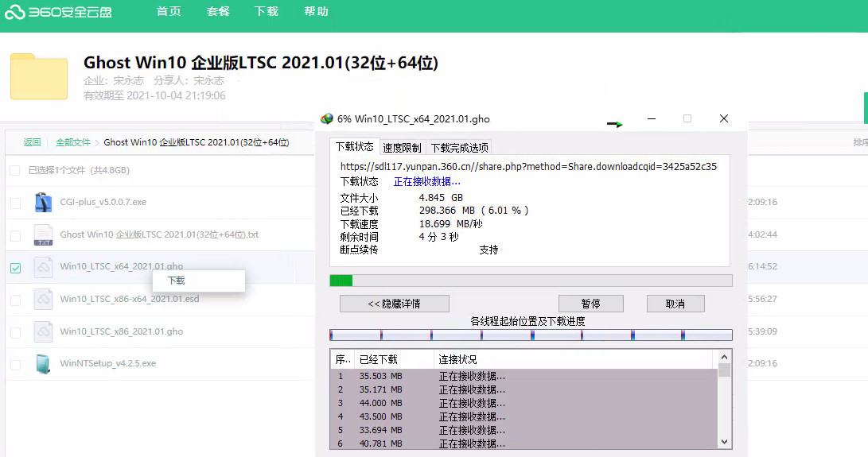
Task: Click the 正在接收数据 status text
Action: click(426, 181)
